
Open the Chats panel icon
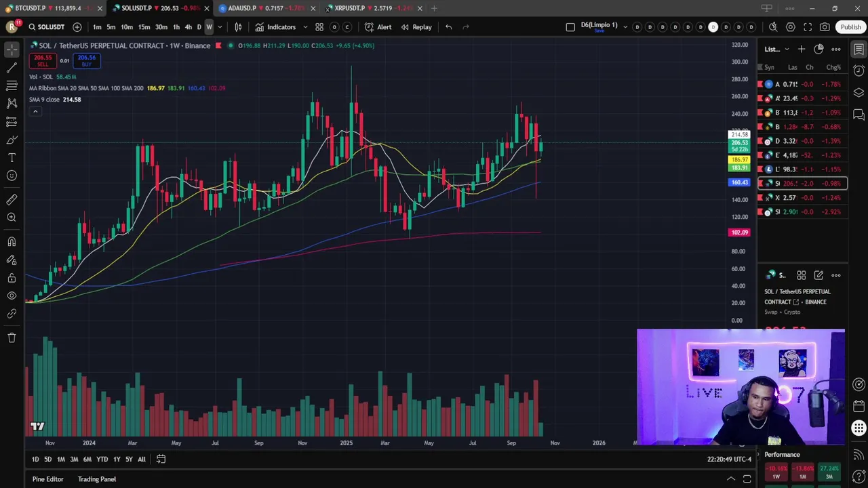(x=859, y=114)
